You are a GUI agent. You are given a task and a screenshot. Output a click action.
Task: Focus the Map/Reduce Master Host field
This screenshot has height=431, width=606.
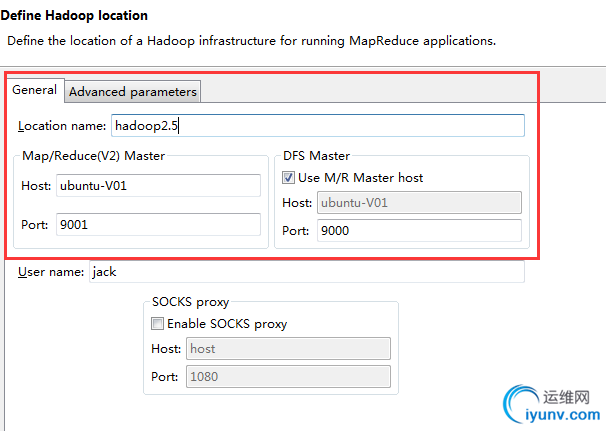point(158,185)
